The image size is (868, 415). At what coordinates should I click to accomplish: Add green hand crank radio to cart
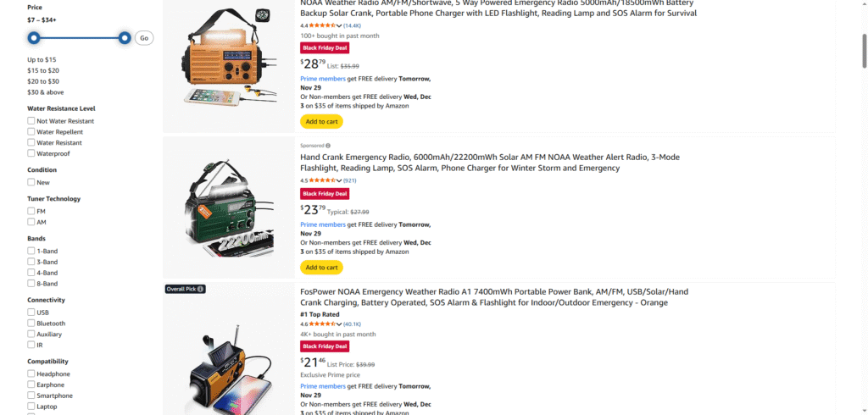321,268
